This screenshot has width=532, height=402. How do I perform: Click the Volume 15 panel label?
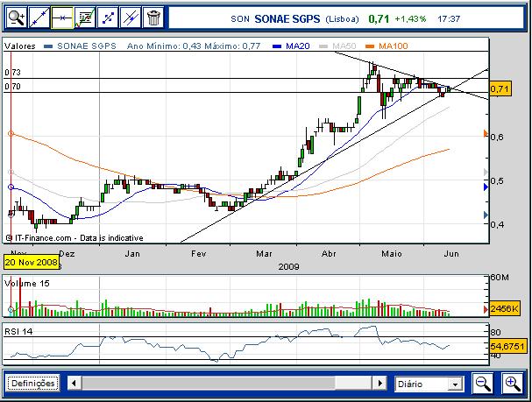[27, 284]
